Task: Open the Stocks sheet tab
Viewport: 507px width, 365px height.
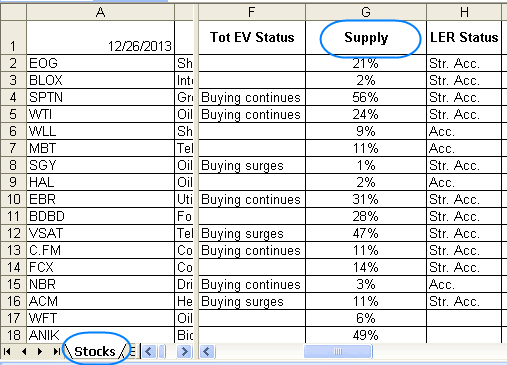Action: pyautogui.click(x=95, y=351)
